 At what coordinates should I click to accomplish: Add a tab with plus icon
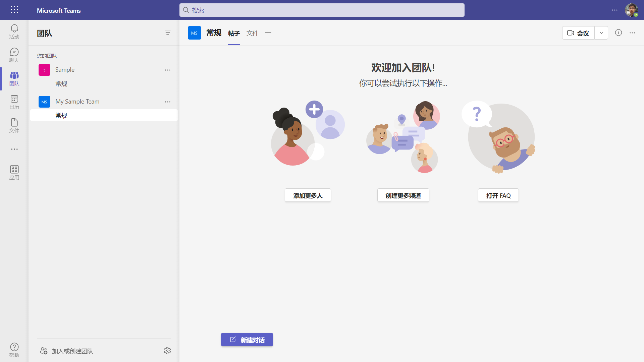click(x=268, y=33)
